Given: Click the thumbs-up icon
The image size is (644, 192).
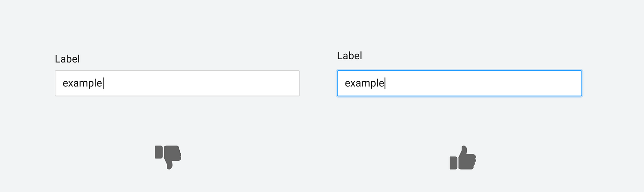Looking at the screenshot, I should coord(462,158).
